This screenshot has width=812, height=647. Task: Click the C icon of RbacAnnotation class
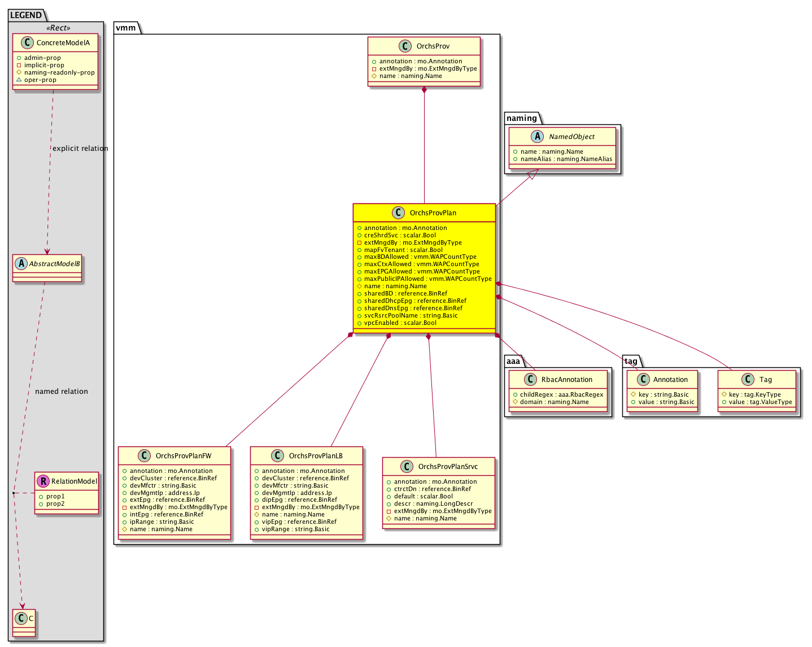(x=530, y=380)
